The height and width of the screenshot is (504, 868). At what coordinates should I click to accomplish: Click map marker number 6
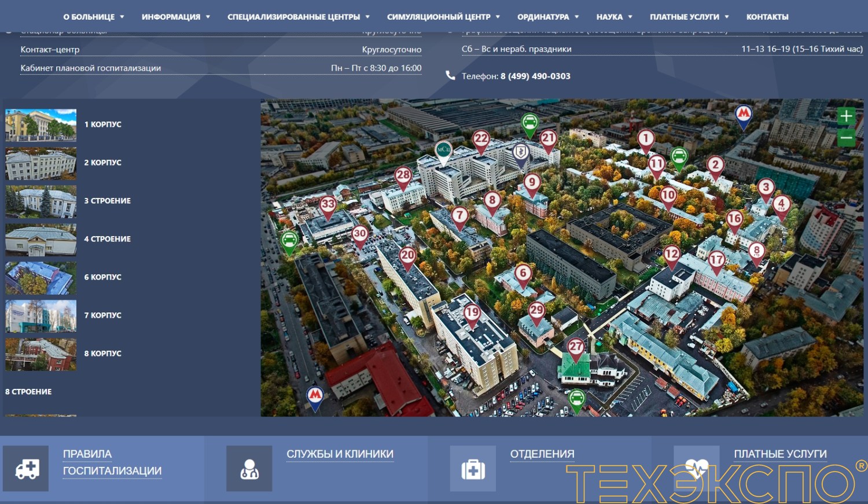523,275
